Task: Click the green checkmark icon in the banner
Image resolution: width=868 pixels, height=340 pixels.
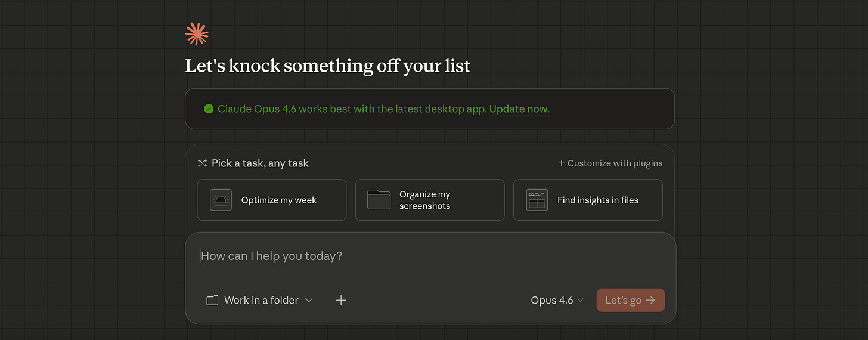Action: coord(209,109)
